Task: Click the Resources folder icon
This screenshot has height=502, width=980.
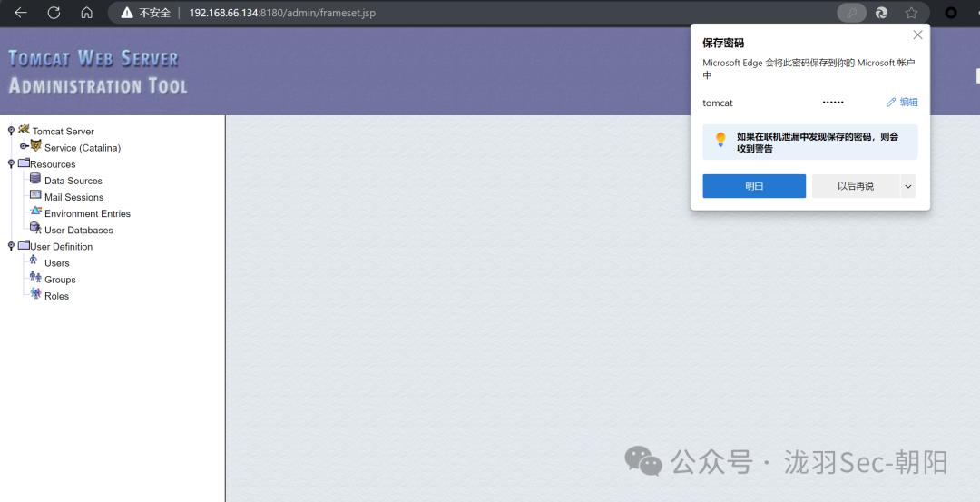Action: (x=24, y=162)
